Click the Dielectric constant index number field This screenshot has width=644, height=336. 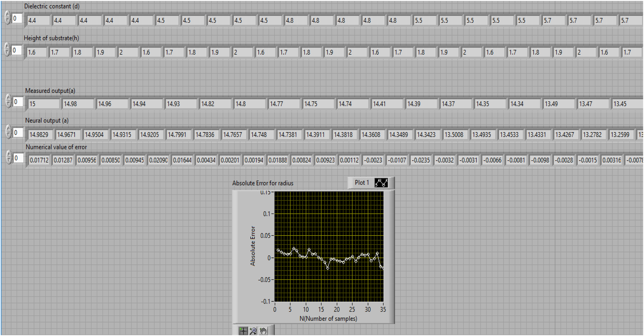(x=17, y=19)
